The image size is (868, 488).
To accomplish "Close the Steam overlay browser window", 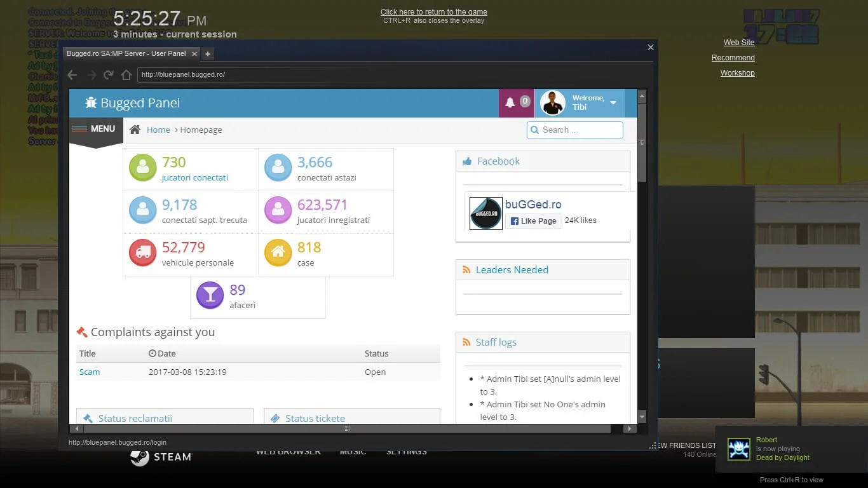I will click(x=650, y=47).
